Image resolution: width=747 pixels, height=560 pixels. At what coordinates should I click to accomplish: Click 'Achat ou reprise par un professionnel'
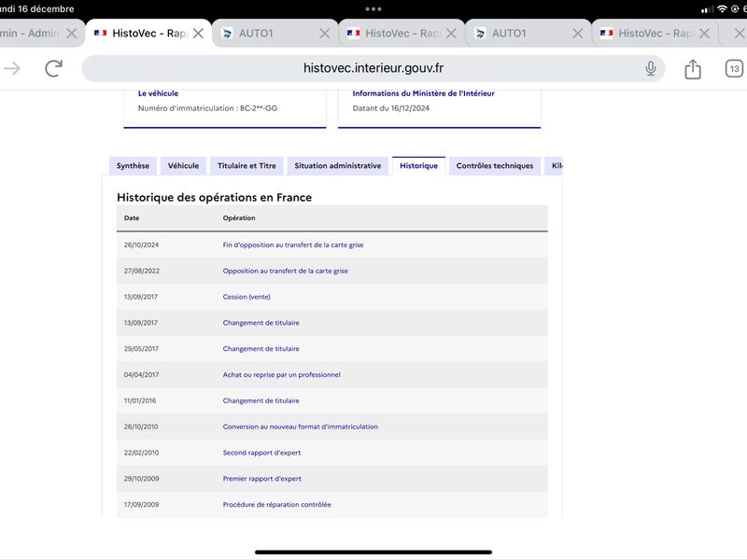(282, 375)
